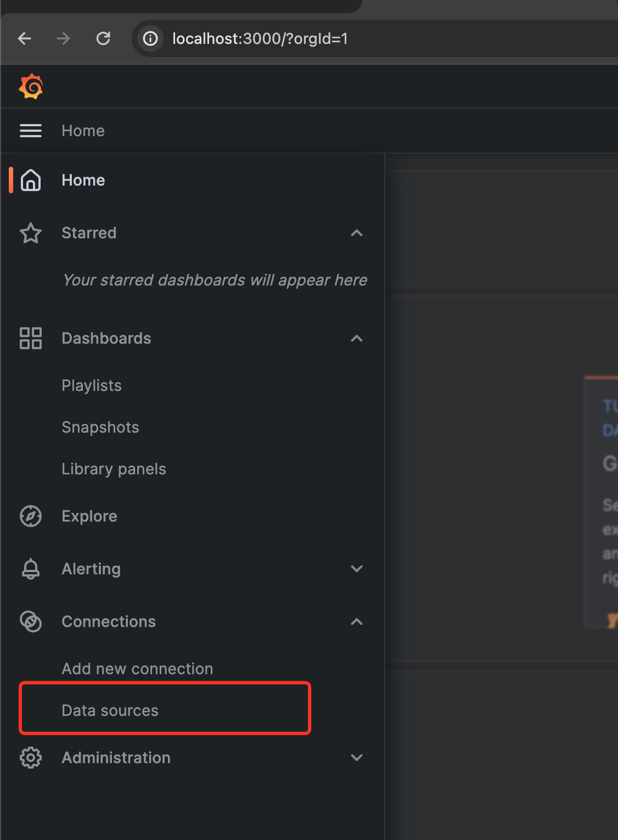The height and width of the screenshot is (840, 618).
Task: Click the Connections icon in sidebar
Action: [31, 621]
